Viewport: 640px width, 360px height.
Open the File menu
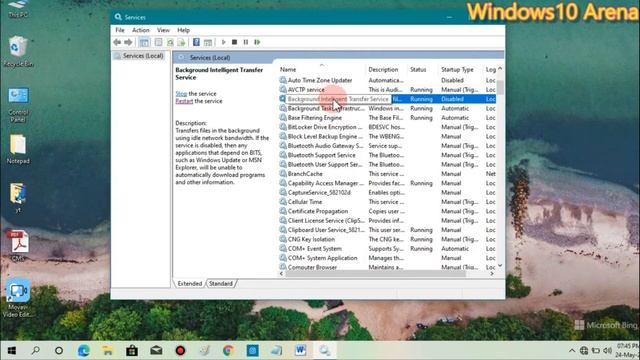pos(120,30)
